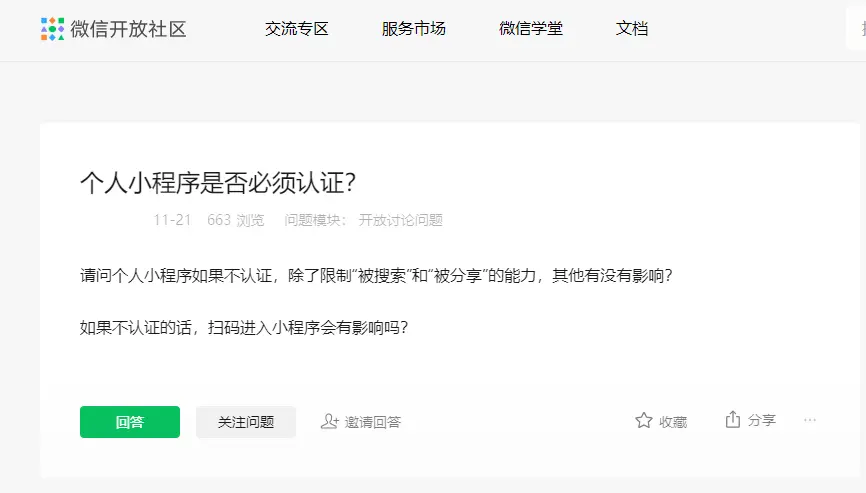Screen dimensions: 866x493
Task: Click the WeChat Open Community logo icon
Action: (52, 29)
